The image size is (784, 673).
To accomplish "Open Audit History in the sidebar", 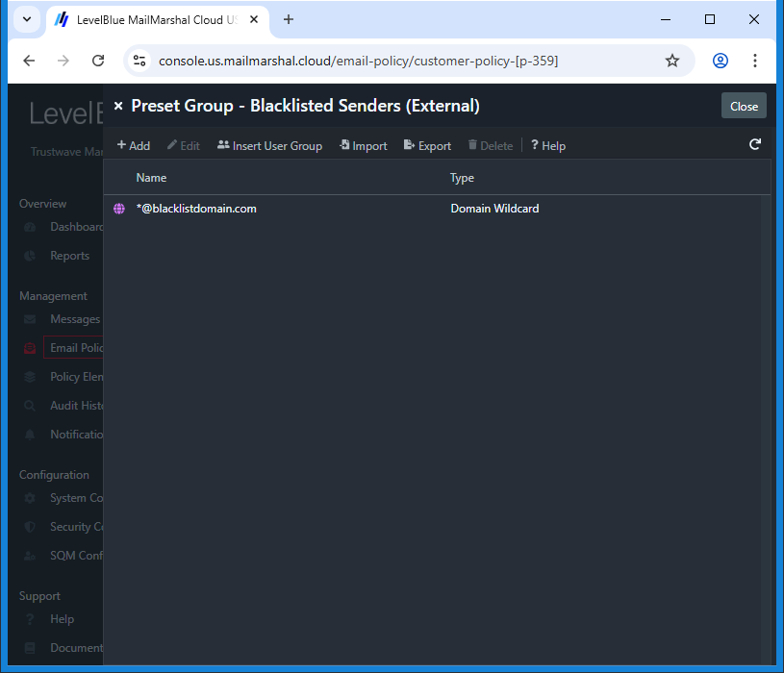I will click(x=77, y=406).
